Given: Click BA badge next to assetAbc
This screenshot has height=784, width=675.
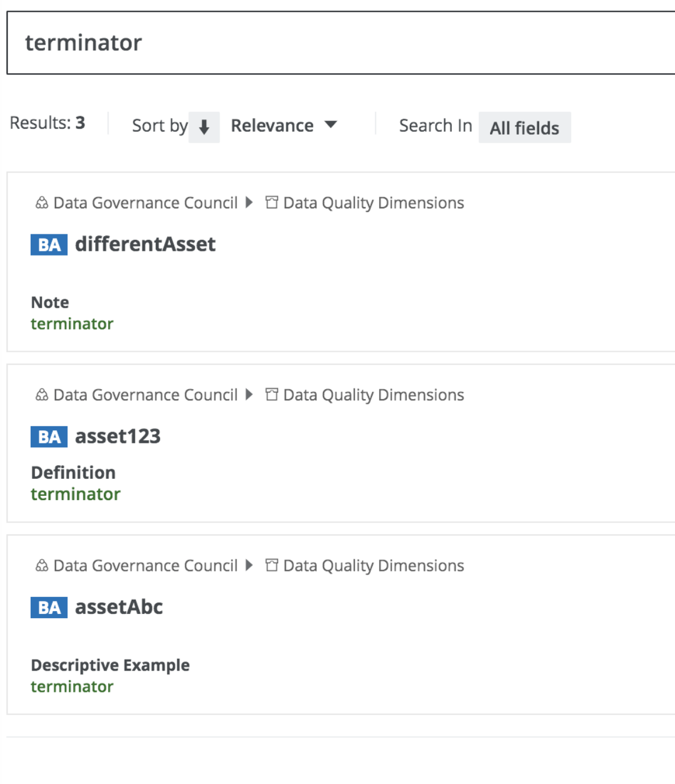Looking at the screenshot, I should [x=49, y=607].
